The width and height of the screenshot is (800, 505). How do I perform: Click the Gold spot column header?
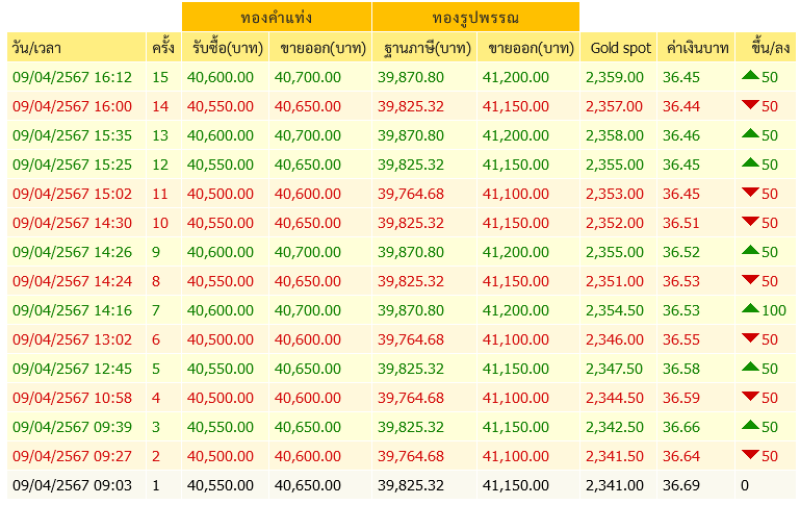tap(618, 47)
